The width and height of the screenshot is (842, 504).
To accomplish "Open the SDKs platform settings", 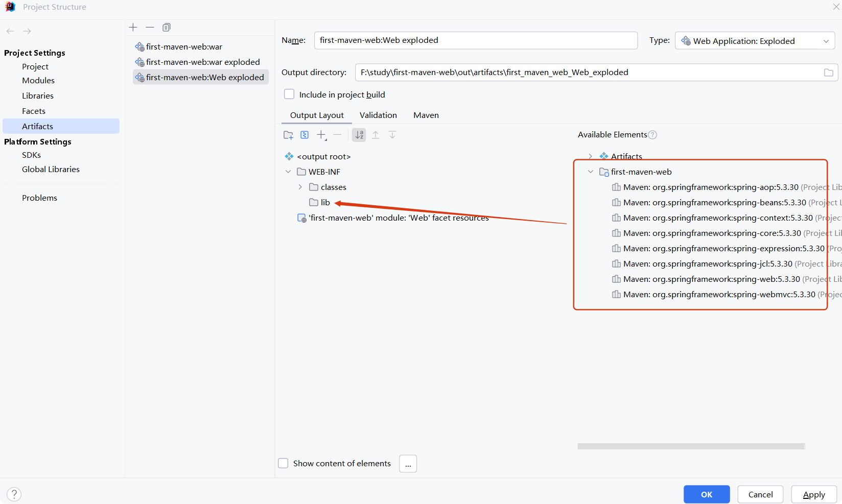I will (31, 155).
